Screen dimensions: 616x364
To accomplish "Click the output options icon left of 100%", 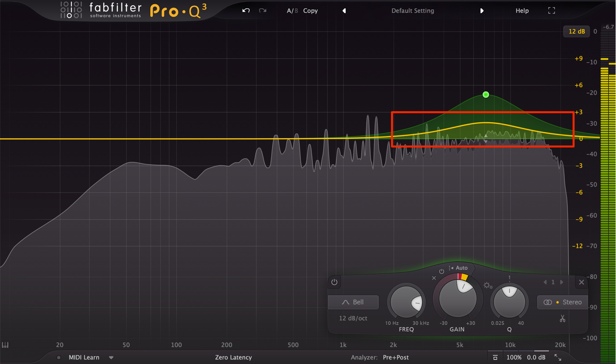I will tap(495, 357).
